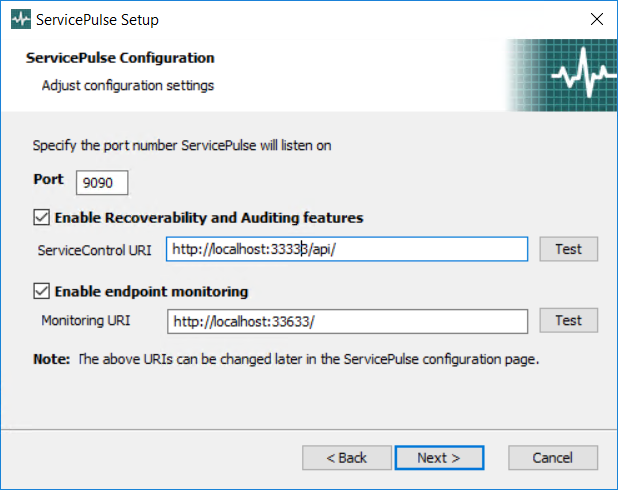Screen dimensions: 618x490
Task: Toggle the Enable Recoverability and Auditing checkbox
Action: coord(41,217)
